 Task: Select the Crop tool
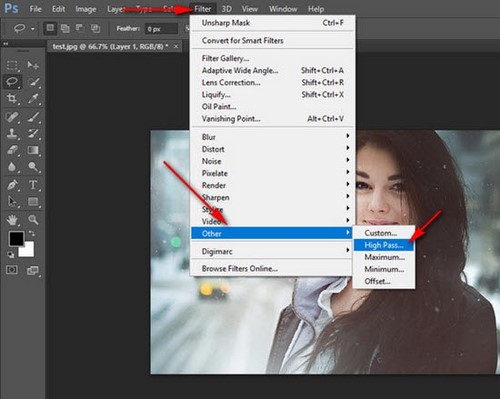pyautogui.click(x=13, y=98)
